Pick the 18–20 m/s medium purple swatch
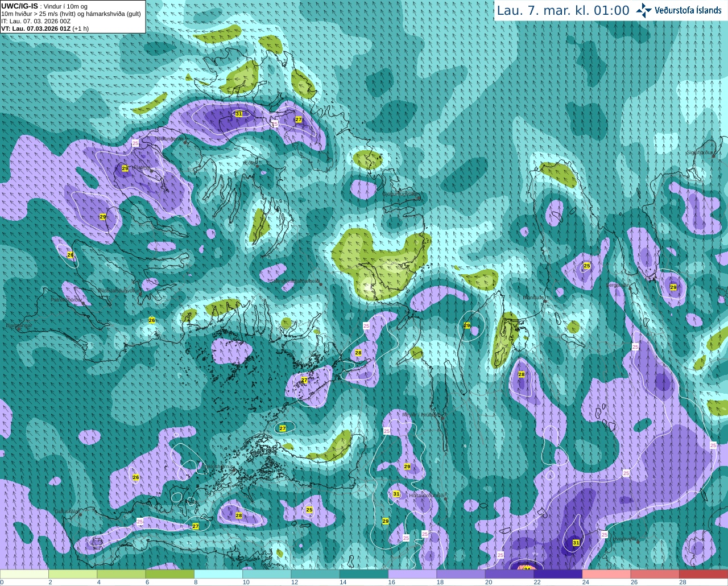728x586 pixels. 461,574
